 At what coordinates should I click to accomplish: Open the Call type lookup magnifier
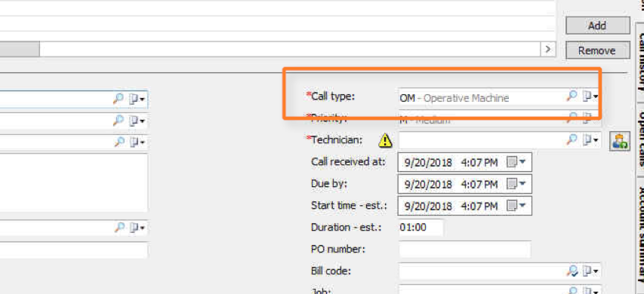[572, 96]
